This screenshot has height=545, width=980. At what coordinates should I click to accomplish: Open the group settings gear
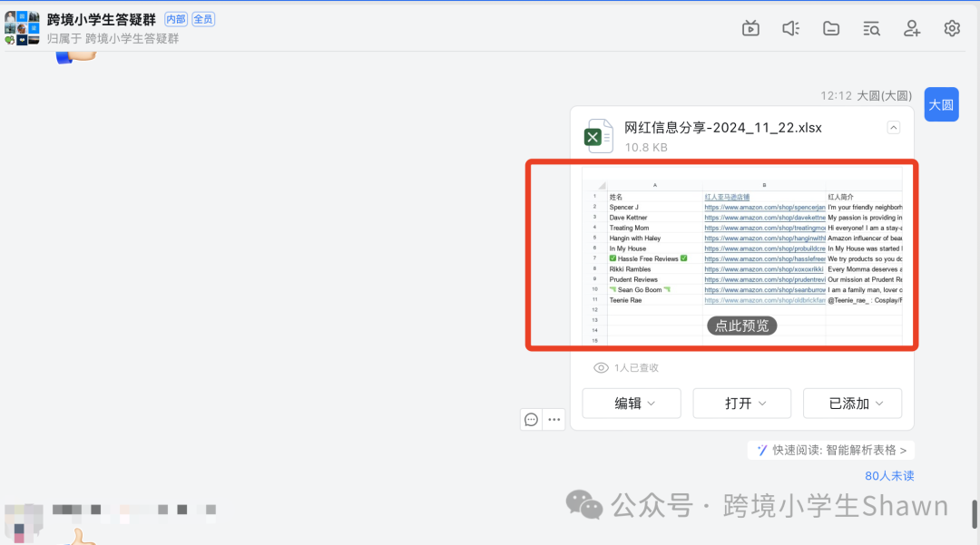(951, 28)
